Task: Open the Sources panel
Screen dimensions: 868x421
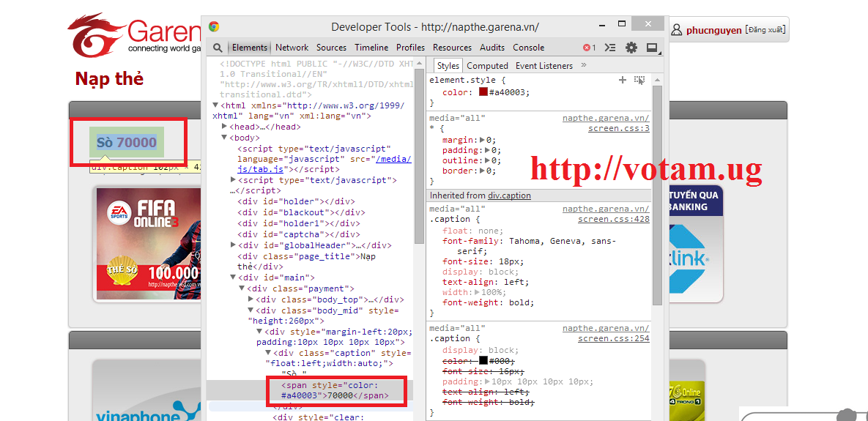Action: 332,48
